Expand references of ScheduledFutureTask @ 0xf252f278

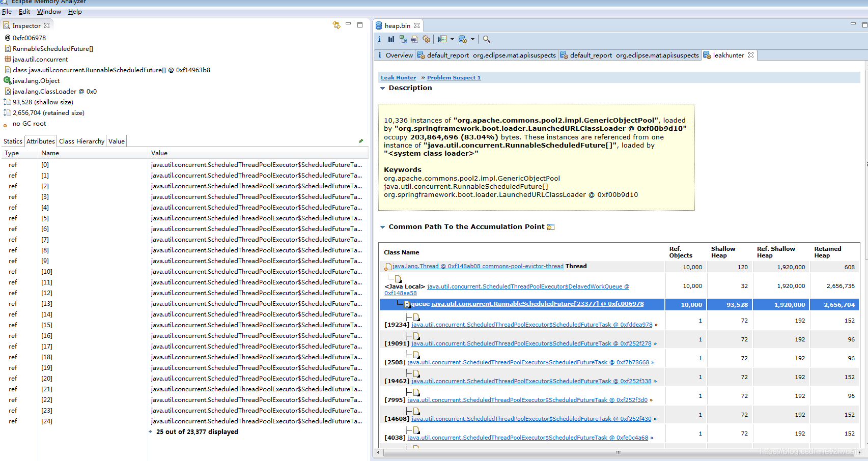pyautogui.click(x=655, y=343)
